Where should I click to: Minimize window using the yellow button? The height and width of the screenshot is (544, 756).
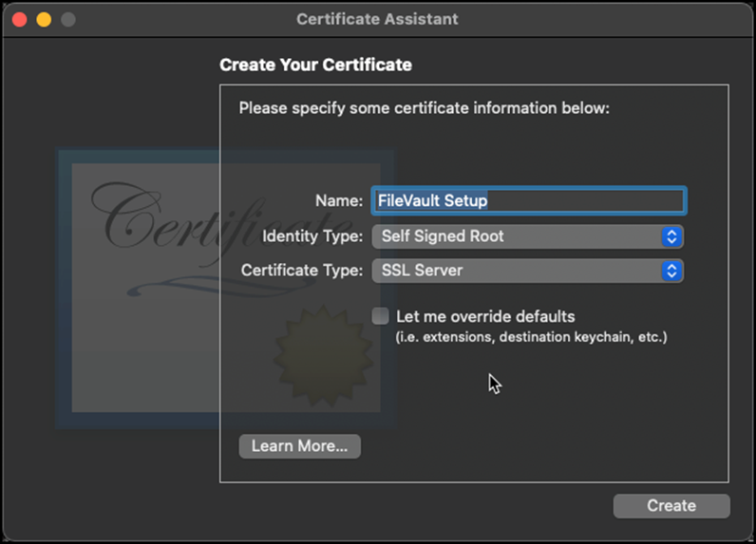44,19
